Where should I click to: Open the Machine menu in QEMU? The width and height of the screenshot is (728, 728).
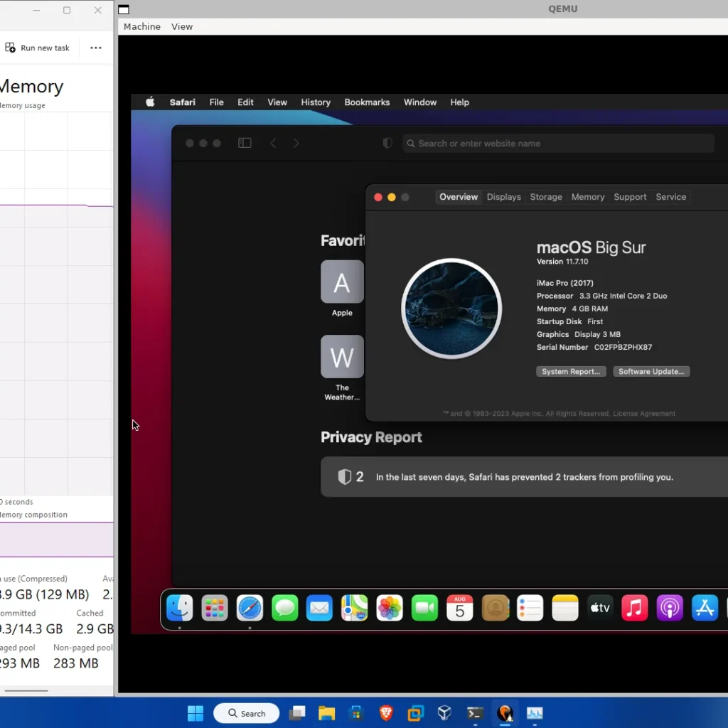(141, 26)
